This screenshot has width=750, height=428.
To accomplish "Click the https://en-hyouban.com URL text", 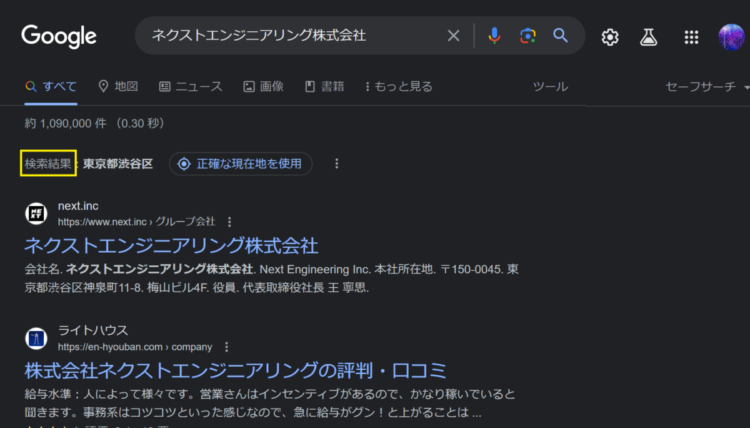I will coord(110,347).
